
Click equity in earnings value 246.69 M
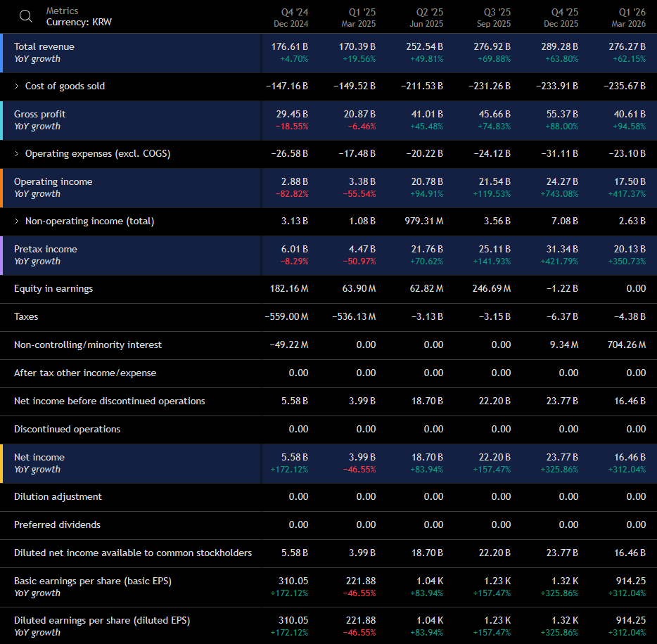tap(492, 288)
